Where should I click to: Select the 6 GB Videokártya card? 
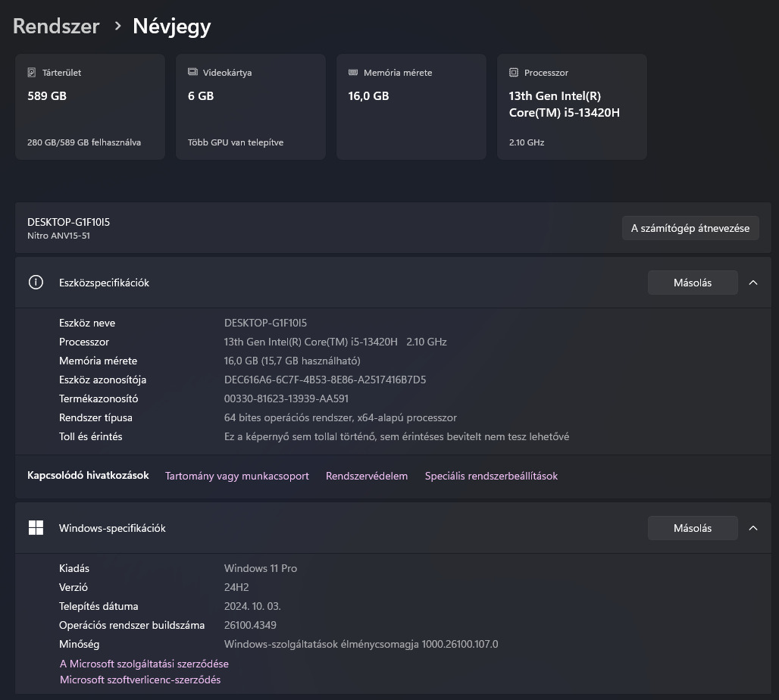251,107
